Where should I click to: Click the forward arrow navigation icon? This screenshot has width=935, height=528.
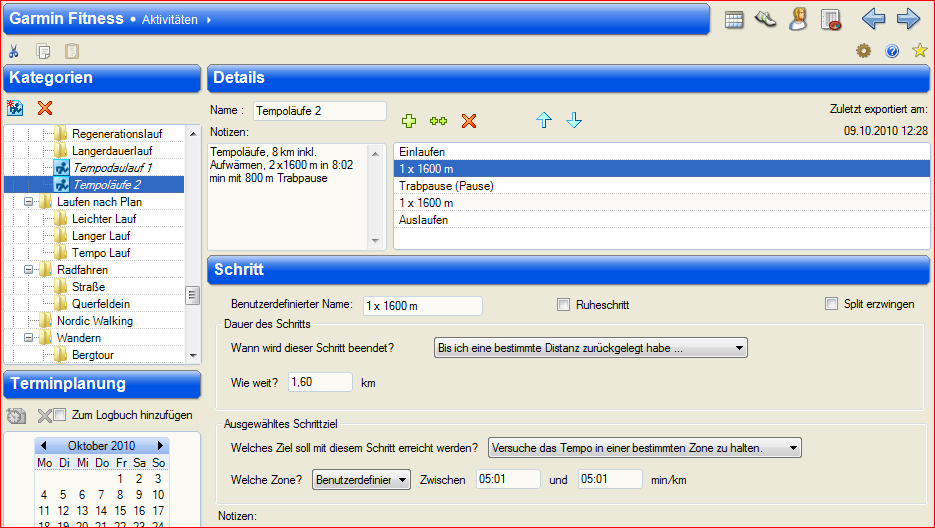[x=908, y=19]
